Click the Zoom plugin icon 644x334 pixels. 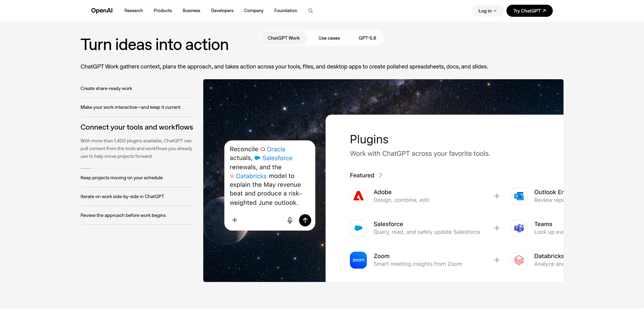(x=358, y=260)
